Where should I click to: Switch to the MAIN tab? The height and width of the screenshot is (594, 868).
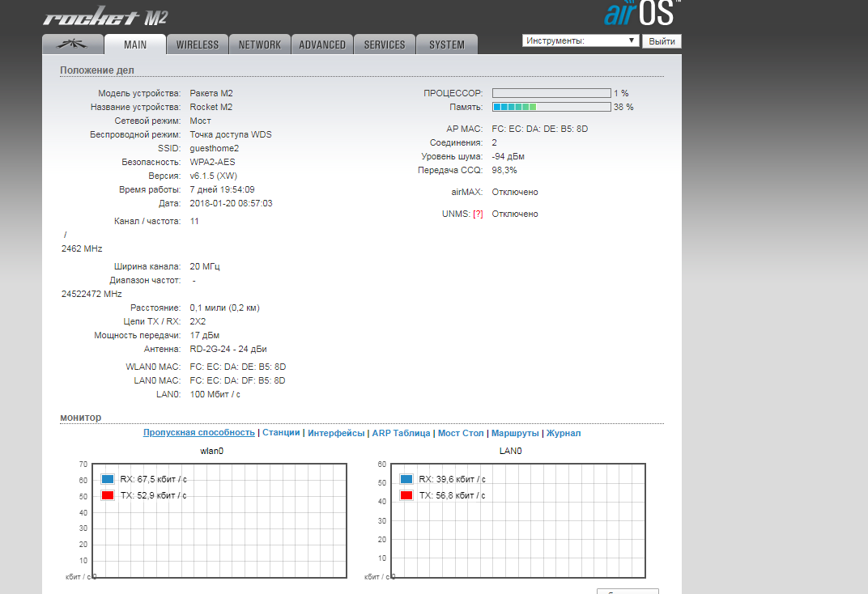(135, 45)
